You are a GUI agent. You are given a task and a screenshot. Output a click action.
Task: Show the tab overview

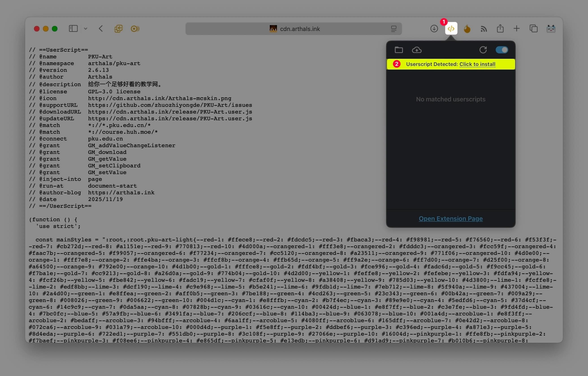(x=534, y=28)
